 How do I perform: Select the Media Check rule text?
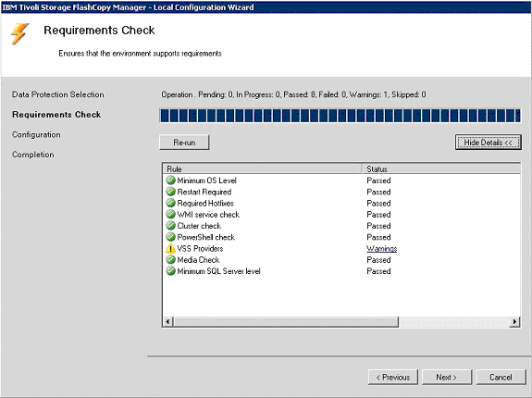coord(198,260)
